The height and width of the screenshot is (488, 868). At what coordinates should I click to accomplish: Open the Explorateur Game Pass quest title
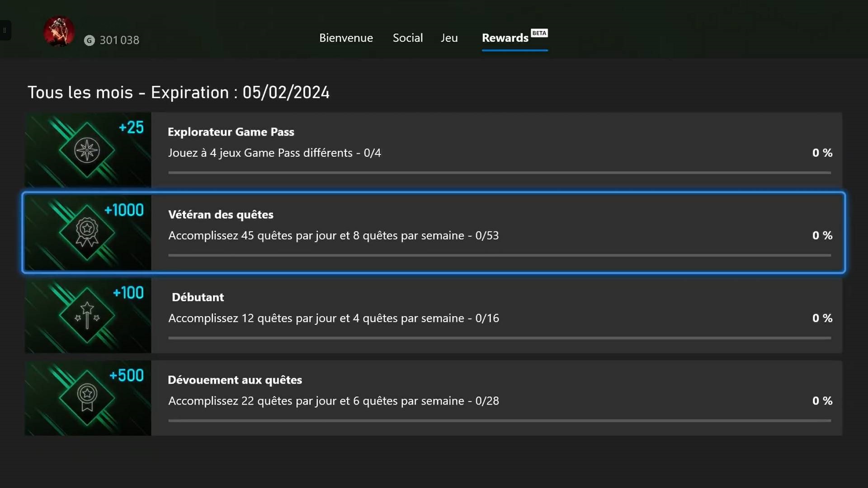(231, 132)
